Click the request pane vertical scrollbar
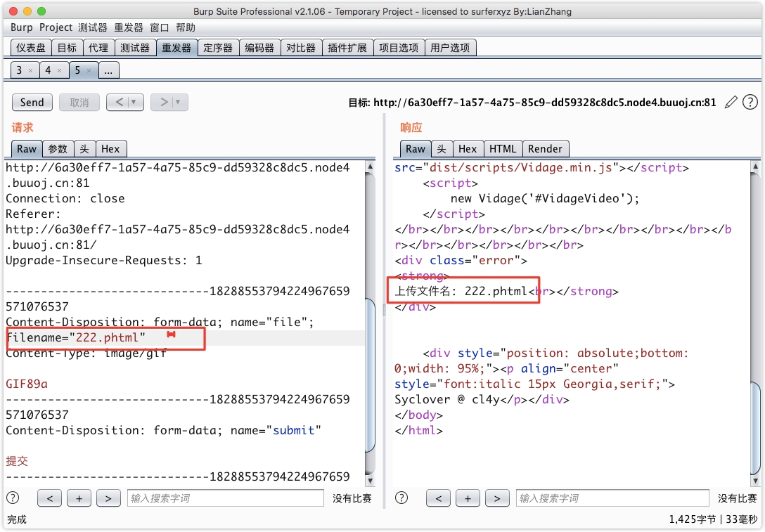Viewport: 765px width, 532px height. click(370, 372)
